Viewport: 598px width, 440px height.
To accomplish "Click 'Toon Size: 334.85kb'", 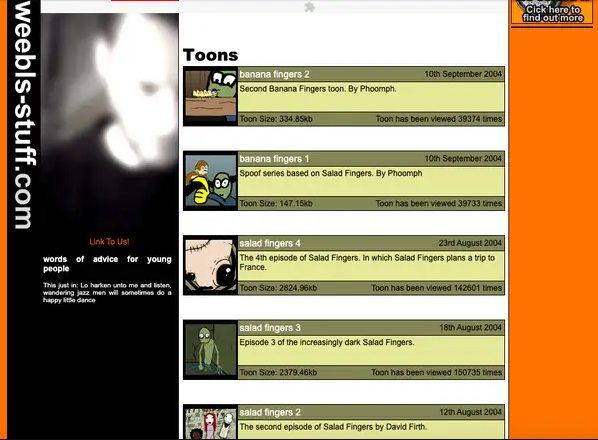I will pos(276,119).
